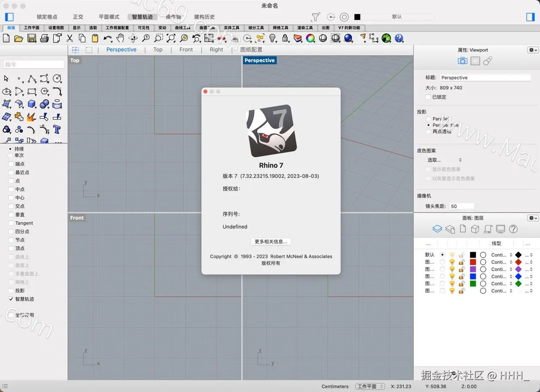Select the Parallel projection radio
Viewport: 540px width, 392px height.
click(x=429, y=119)
